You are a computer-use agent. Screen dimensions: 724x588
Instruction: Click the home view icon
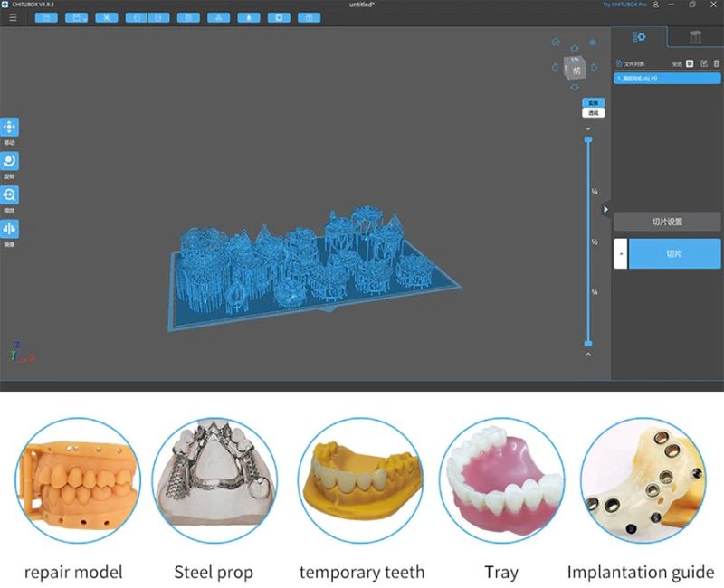point(556,43)
